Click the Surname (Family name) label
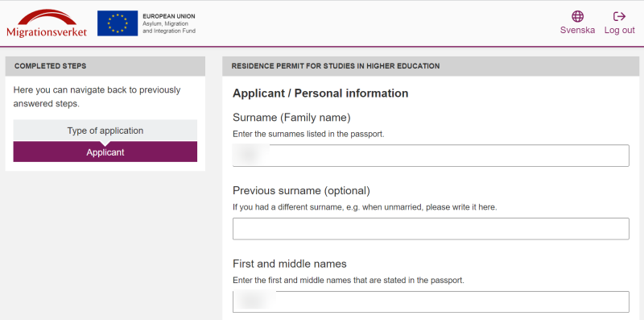Image resolution: width=644 pixels, height=320 pixels. click(x=291, y=118)
